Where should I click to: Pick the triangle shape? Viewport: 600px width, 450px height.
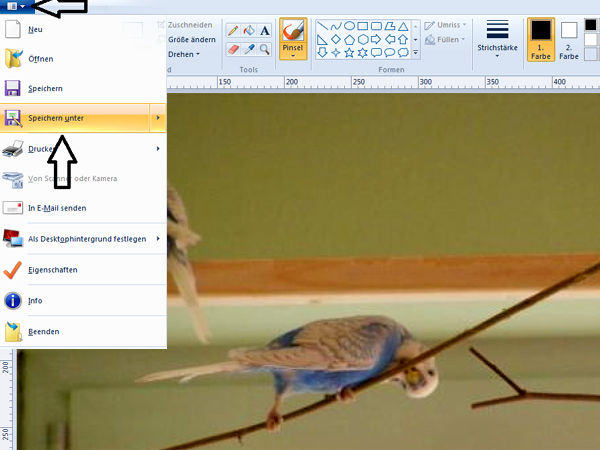tap(403, 26)
